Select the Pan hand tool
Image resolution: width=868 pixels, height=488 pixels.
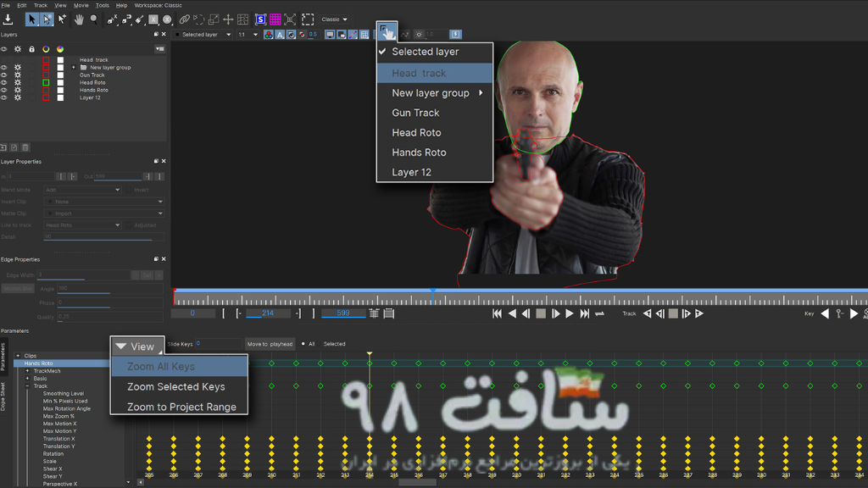(79, 19)
